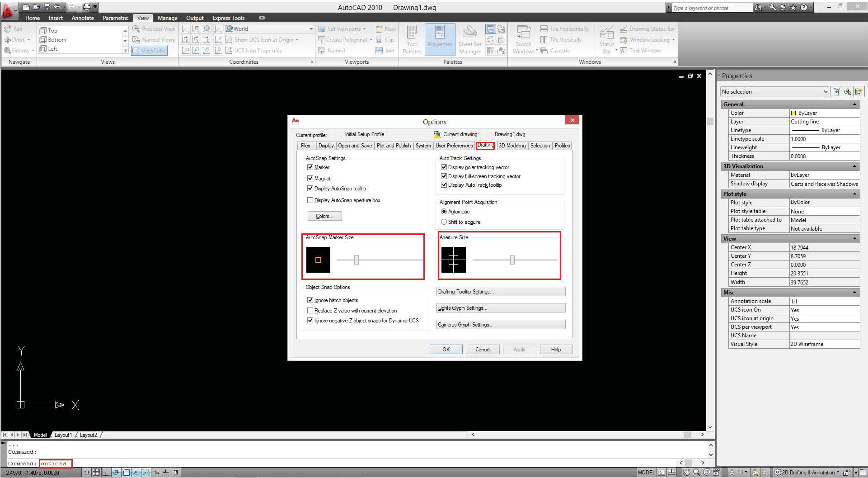The height and width of the screenshot is (478, 868).
Task: Collapse the View section in Properties
Action: pyautogui.click(x=854, y=239)
